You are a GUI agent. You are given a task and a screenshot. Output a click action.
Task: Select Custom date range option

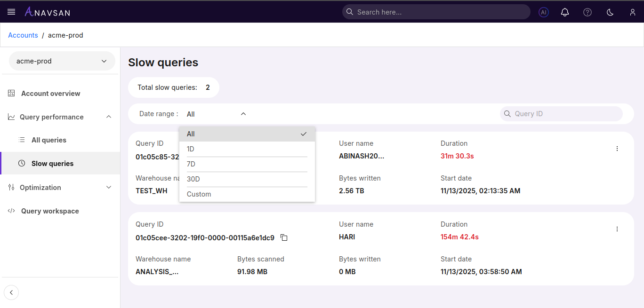click(x=199, y=194)
